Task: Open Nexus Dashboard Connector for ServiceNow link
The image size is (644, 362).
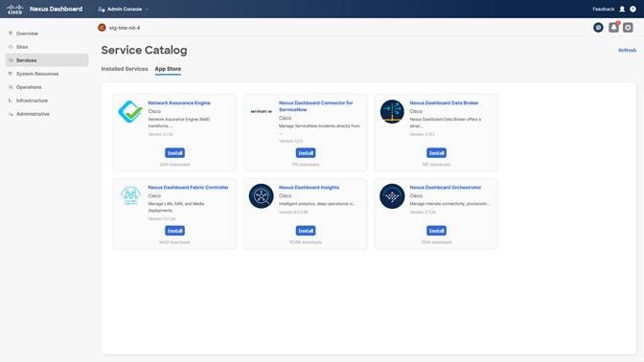Action: coord(315,106)
